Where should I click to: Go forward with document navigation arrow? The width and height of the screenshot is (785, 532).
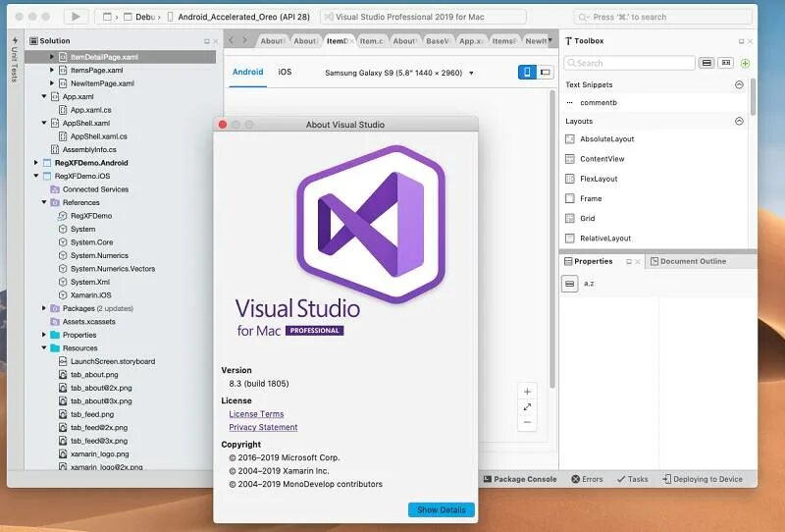244,40
